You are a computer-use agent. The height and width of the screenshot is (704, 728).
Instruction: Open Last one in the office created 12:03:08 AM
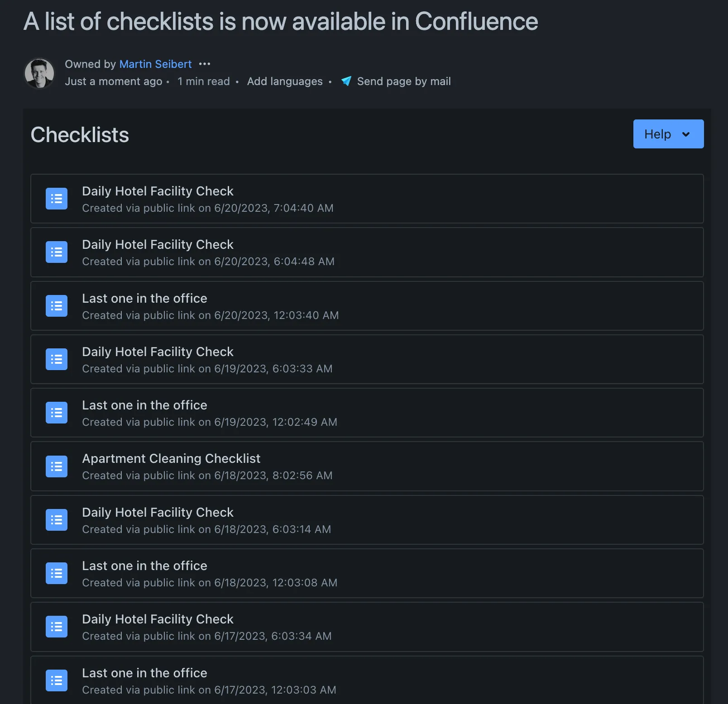144,566
